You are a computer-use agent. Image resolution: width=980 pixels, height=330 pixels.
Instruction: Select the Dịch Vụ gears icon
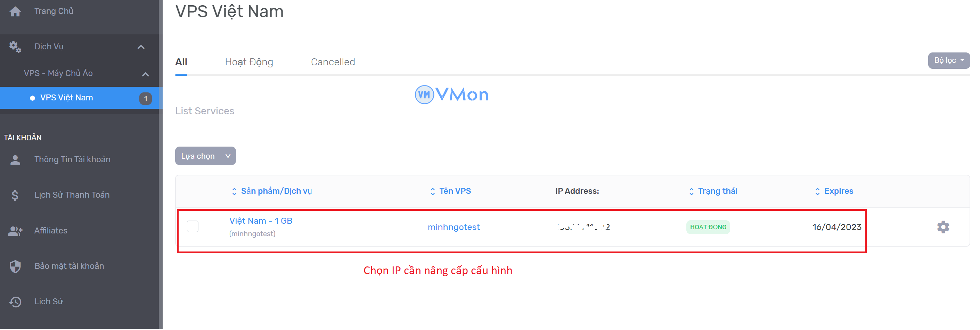coord(15,47)
